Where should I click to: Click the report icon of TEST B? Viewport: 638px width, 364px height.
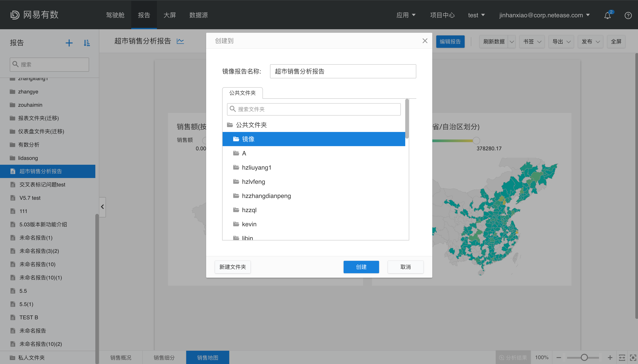coord(13,317)
